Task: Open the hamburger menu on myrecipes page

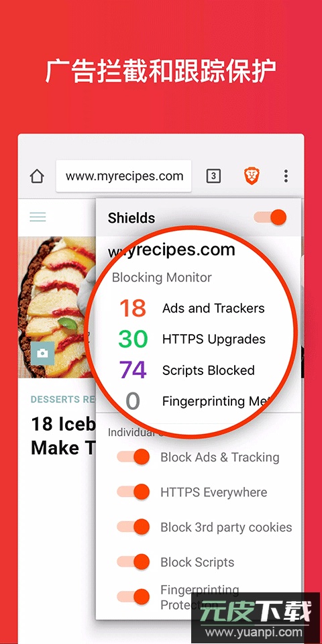Action: tap(38, 217)
